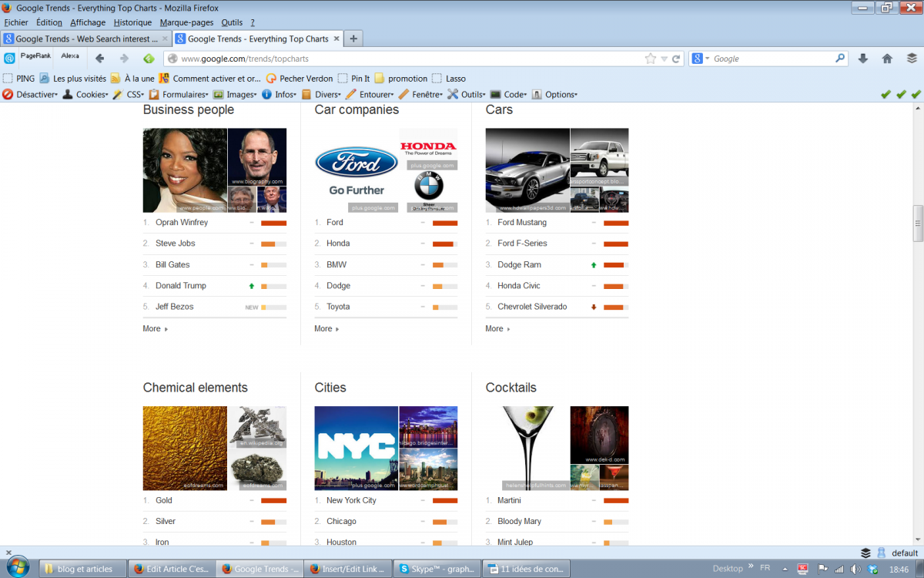Open the Marque-pages menu
The image size is (924, 578).
click(x=186, y=22)
